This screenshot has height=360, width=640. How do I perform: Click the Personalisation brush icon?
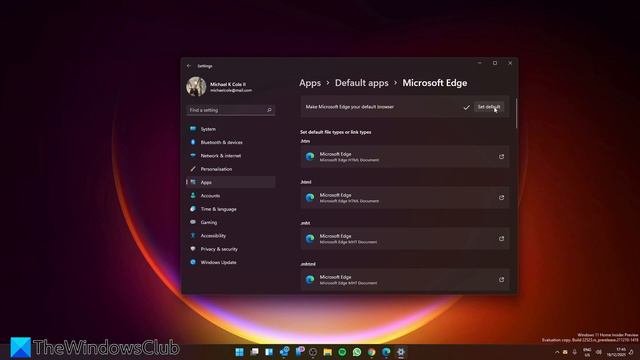click(x=193, y=169)
